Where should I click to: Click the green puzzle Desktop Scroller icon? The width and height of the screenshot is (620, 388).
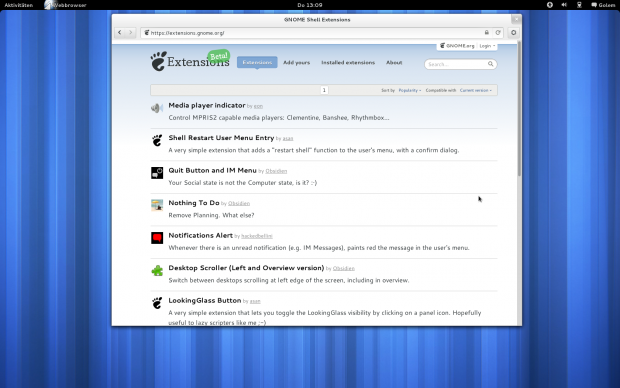pyautogui.click(x=157, y=271)
